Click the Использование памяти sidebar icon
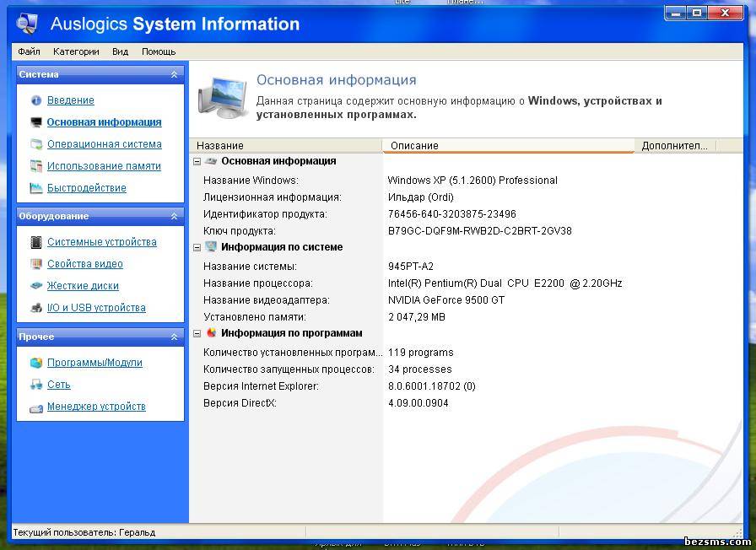This screenshot has height=550, width=756. click(36, 166)
